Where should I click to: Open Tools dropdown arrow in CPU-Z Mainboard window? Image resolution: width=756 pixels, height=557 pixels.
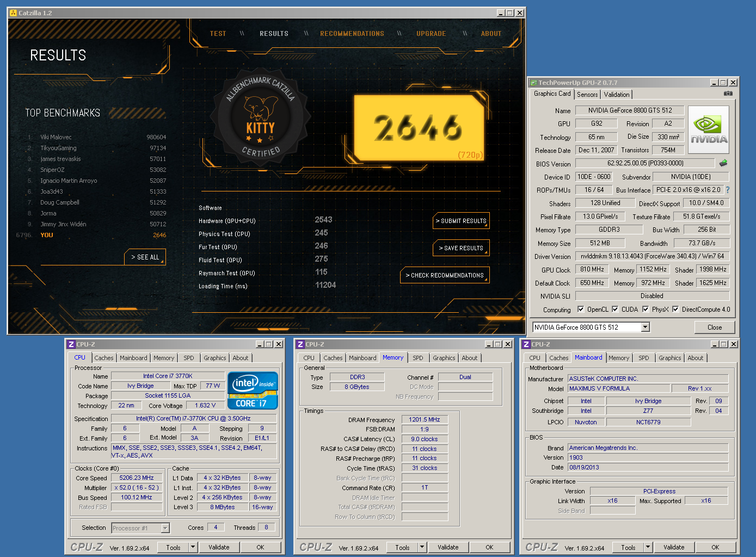648,547
